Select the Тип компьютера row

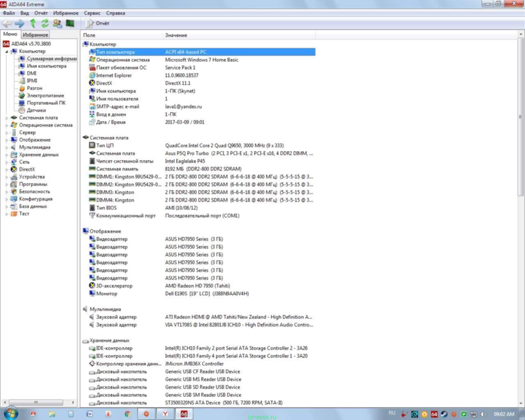point(202,52)
